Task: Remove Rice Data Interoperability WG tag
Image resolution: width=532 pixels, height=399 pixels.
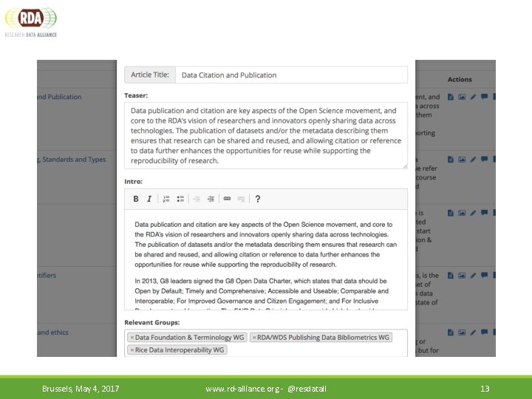Action: click(132, 350)
